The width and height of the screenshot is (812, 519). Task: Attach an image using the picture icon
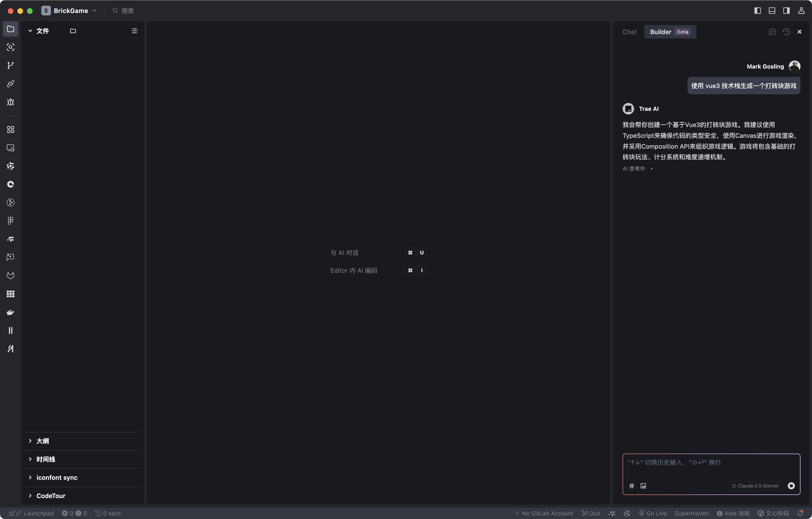(643, 486)
